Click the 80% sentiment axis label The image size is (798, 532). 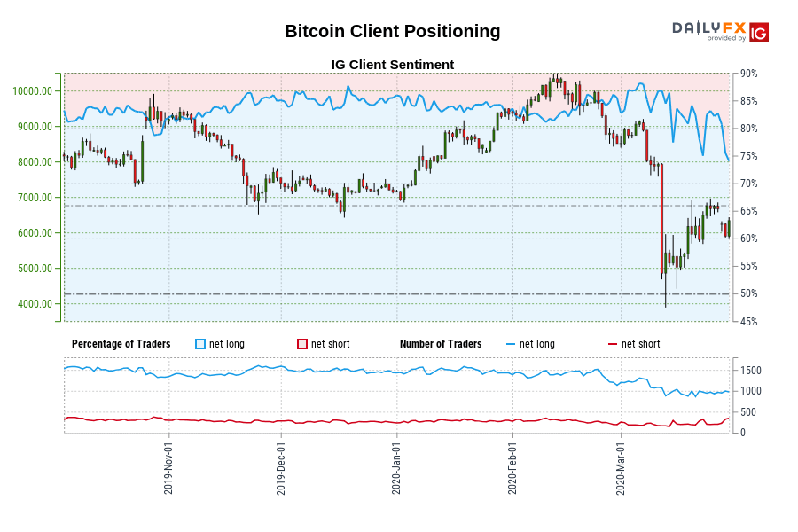[x=748, y=129]
